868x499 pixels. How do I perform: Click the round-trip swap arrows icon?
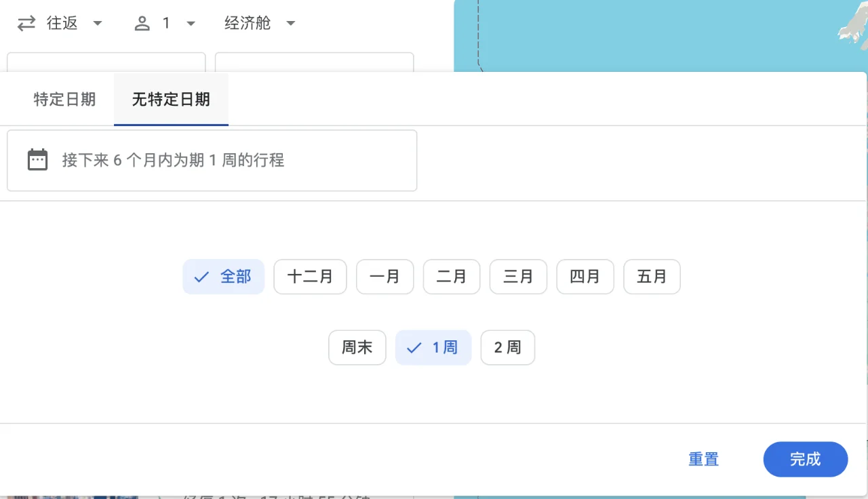(x=25, y=22)
